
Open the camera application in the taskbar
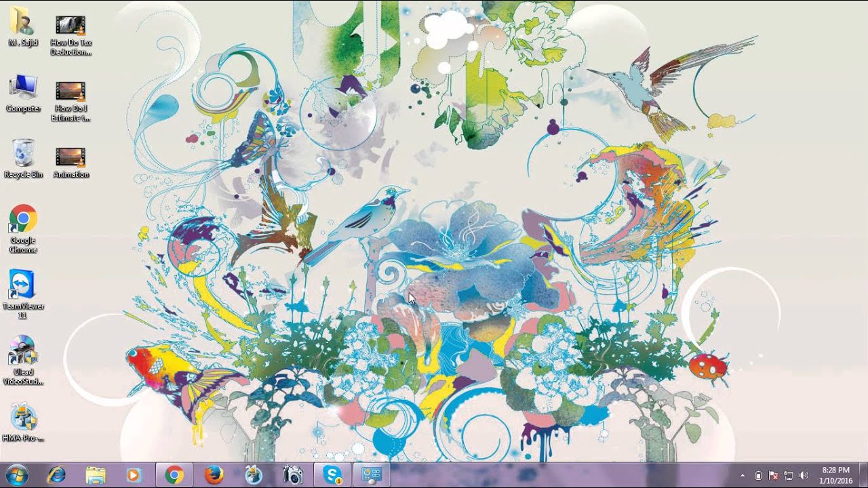[293, 475]
